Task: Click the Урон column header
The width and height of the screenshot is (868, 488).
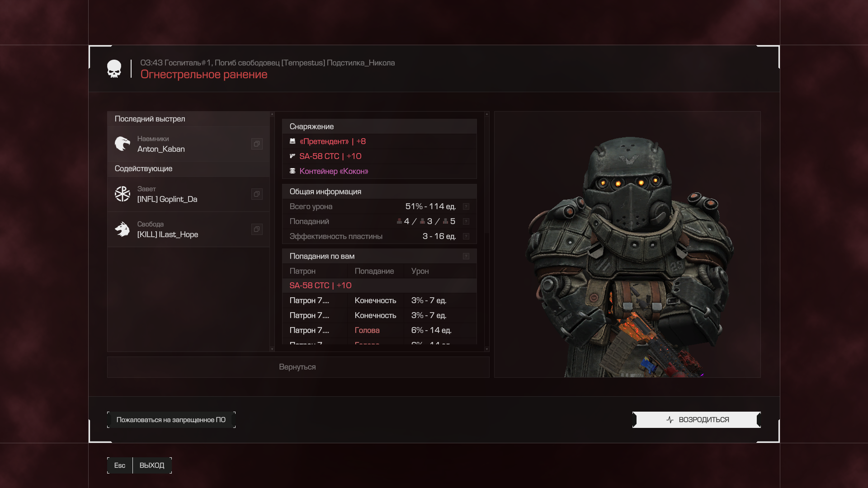Action: (440, 271)
